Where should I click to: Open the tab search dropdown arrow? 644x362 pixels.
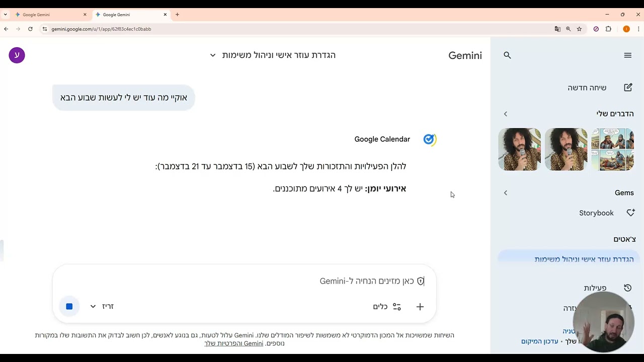5,15
